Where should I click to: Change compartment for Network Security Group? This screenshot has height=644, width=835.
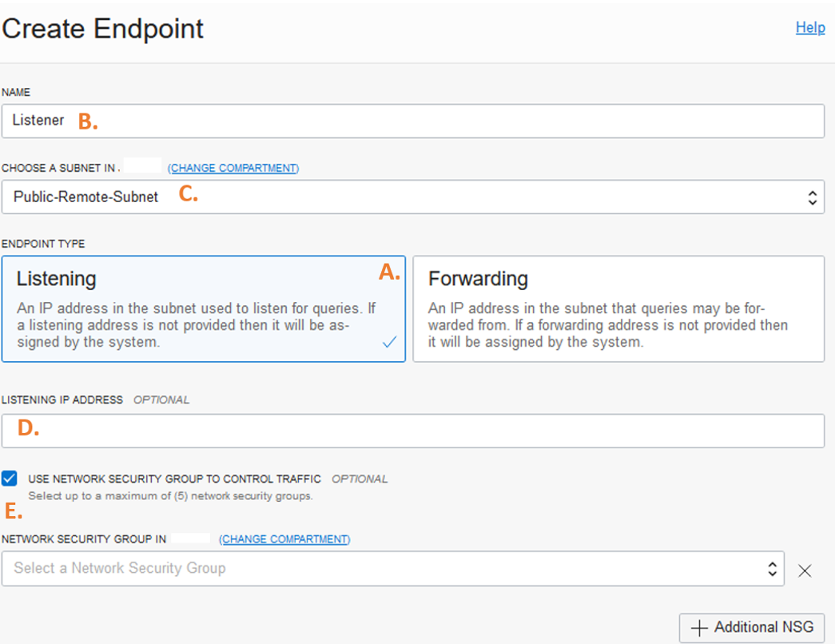tap(284, 539)
